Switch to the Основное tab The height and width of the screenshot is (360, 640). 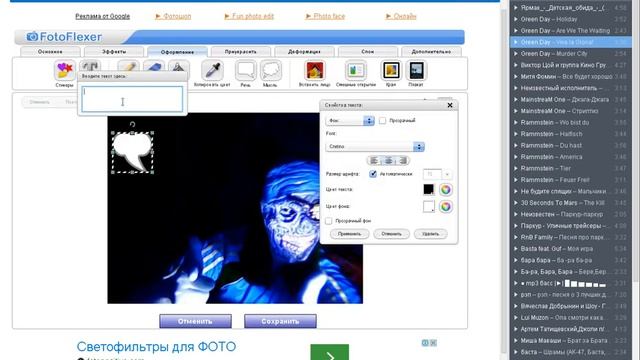click(50, 52)
